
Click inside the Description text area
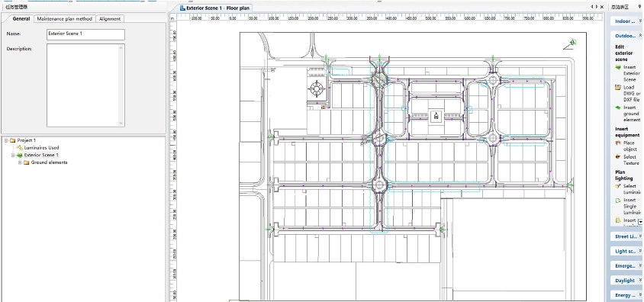[x=82, y=85]
